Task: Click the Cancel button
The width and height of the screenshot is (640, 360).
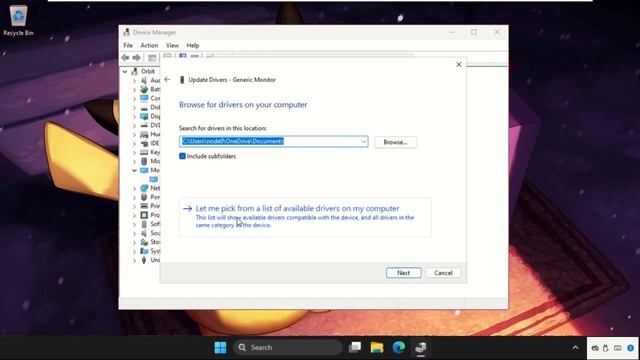Action: [x=443, y=273]
